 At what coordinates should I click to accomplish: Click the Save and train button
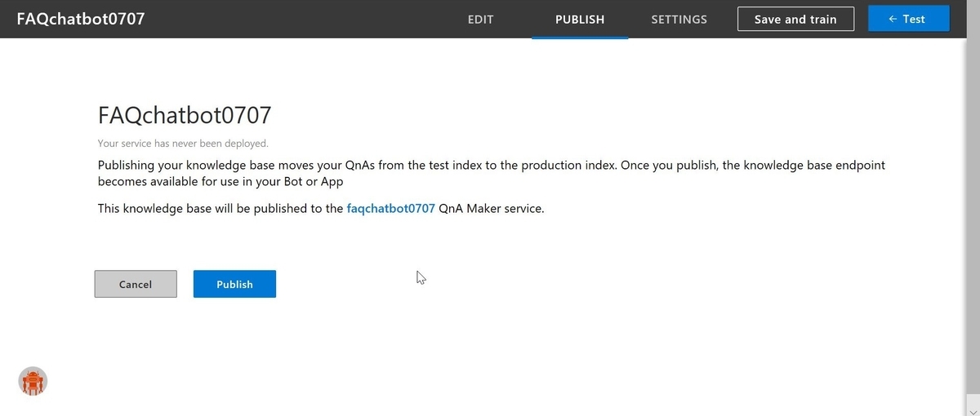(x=795, y=19)
